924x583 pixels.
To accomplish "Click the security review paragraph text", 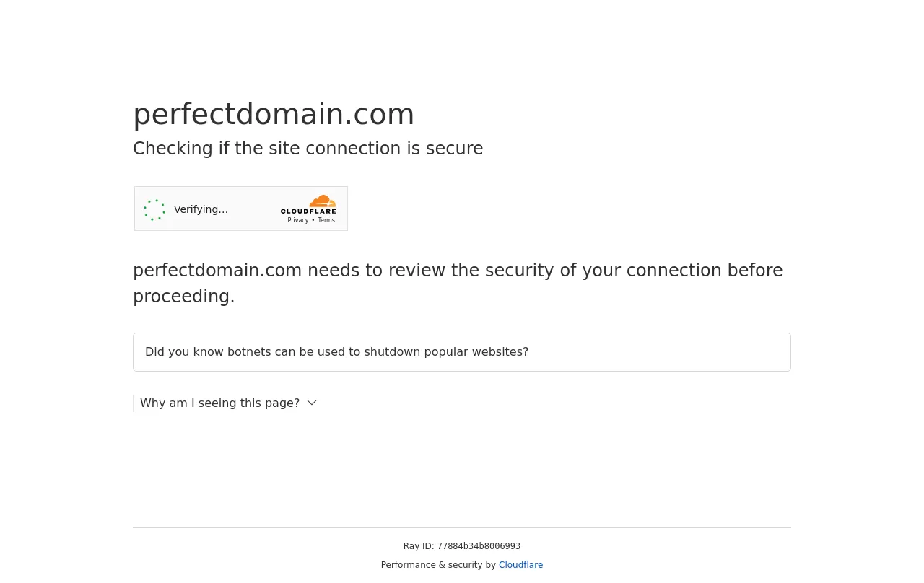I will pyautogui.click(x=458, y=284).
